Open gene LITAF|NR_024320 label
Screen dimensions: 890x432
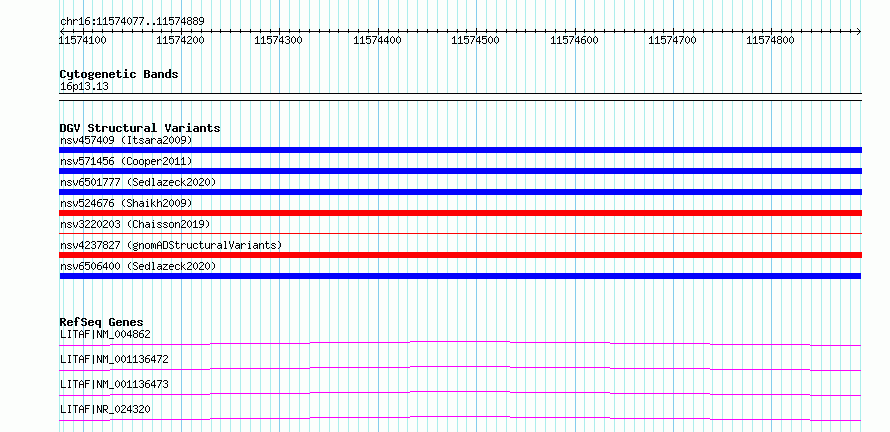coord(105,409)
